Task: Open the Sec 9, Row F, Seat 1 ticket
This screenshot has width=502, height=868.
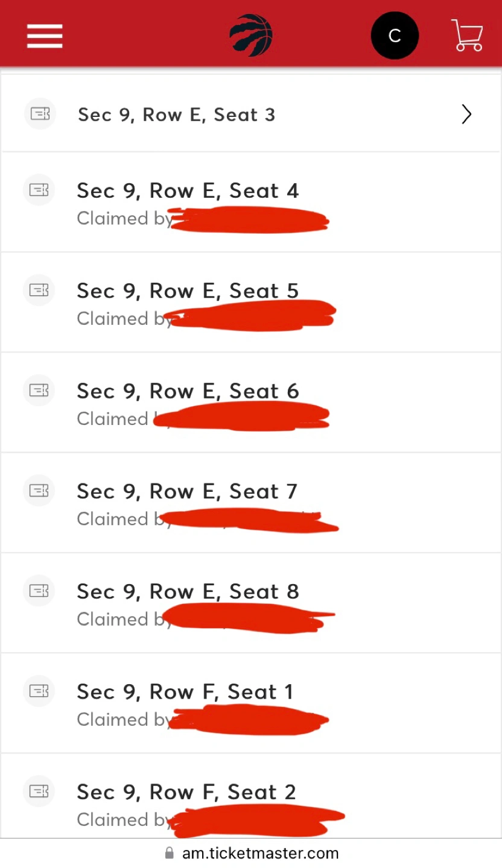Action: [x=185, y=691]
